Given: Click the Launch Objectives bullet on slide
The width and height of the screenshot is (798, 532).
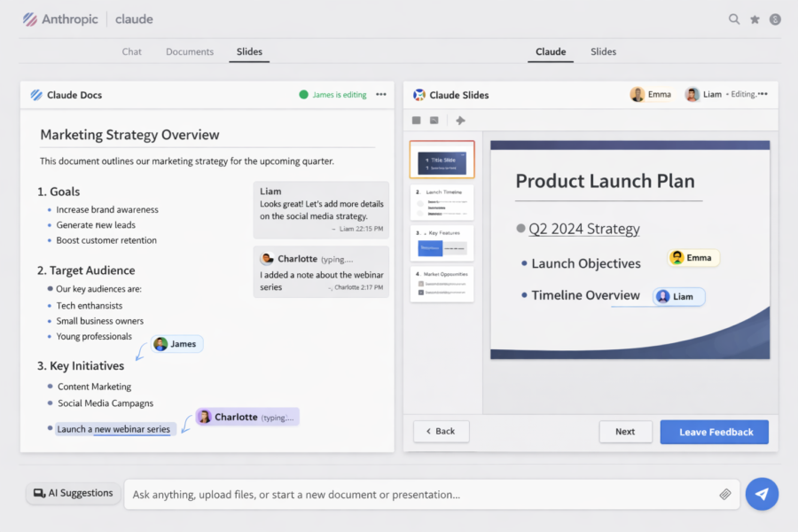Looking at the screenshot, I should [586, 263].
